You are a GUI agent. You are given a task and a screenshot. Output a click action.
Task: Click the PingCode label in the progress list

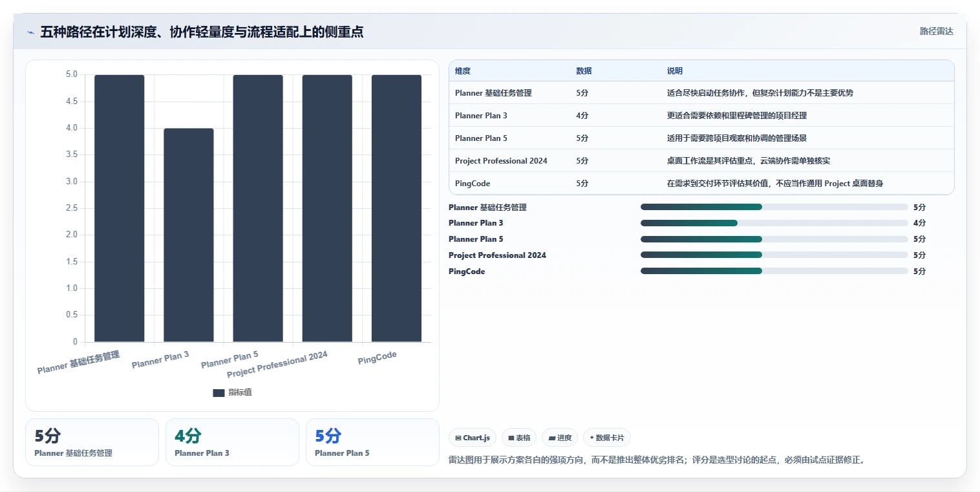pos(467,272)
